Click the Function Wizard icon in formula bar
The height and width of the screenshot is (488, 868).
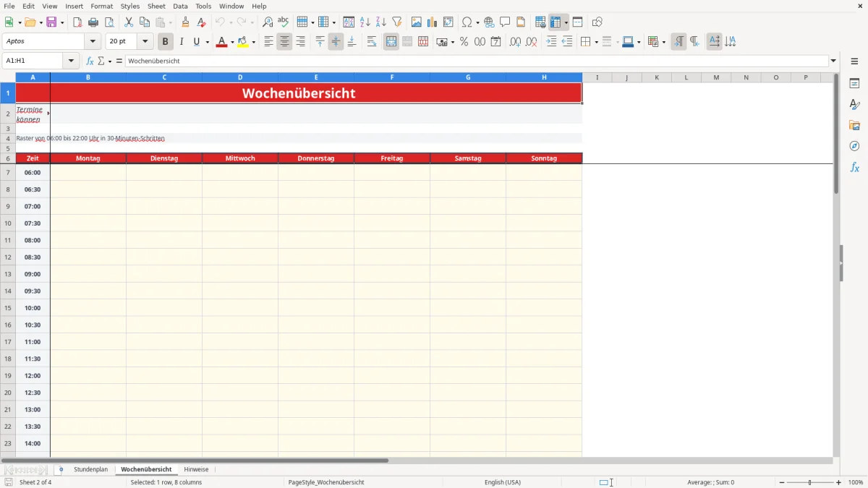click(90, 61)
